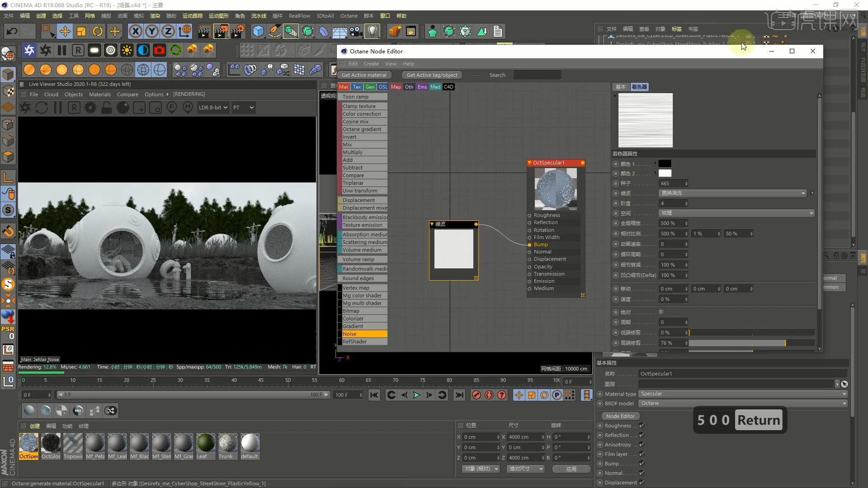Pause render in the Live Viewer toolbar

tap(58, 108)
